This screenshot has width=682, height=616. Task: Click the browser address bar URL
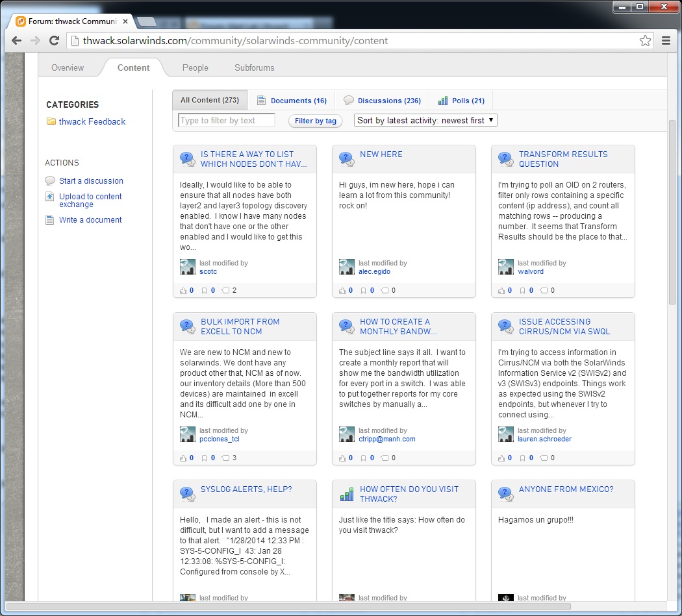(x=235, y=41)
